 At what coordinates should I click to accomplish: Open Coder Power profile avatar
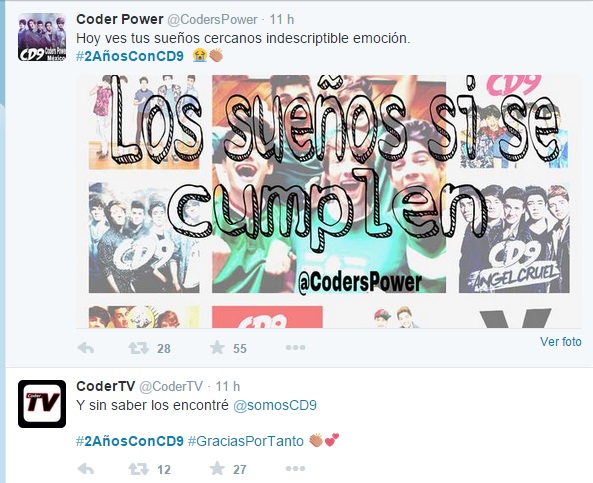pyautogui.click(x=42, y=37)
